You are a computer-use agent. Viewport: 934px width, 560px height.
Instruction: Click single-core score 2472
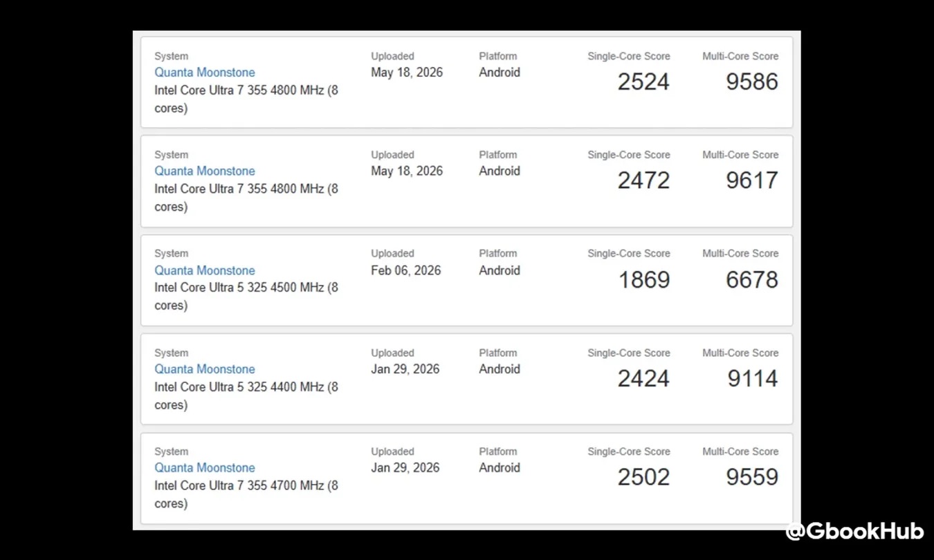coord(643,180)
